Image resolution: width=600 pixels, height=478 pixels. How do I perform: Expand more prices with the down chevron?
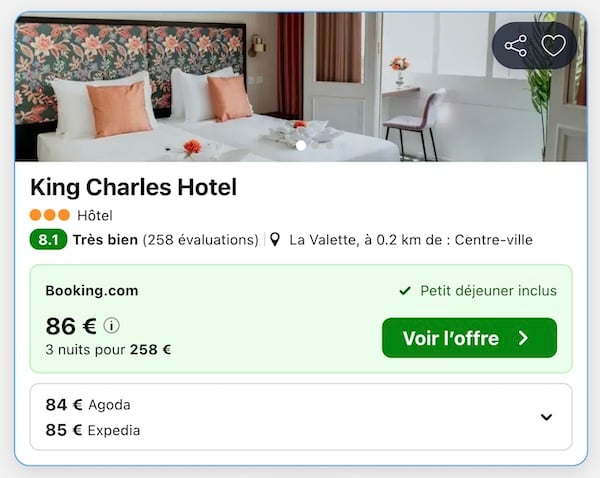[546, 417]
